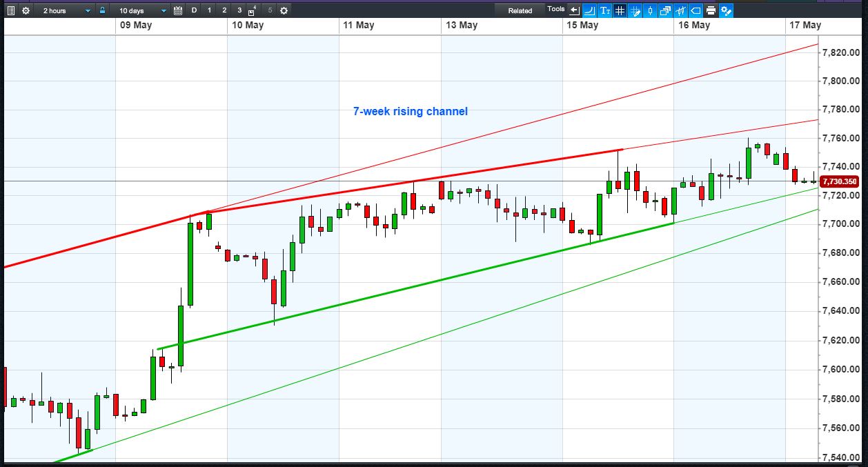
Task: Click the price tag label icon
Action: tap(696, 10)
